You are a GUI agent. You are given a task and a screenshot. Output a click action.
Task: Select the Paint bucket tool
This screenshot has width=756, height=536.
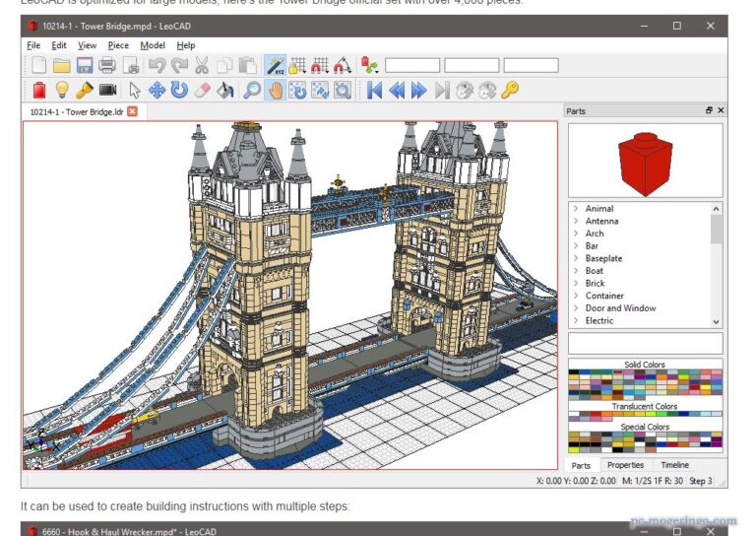pos(225,90)
